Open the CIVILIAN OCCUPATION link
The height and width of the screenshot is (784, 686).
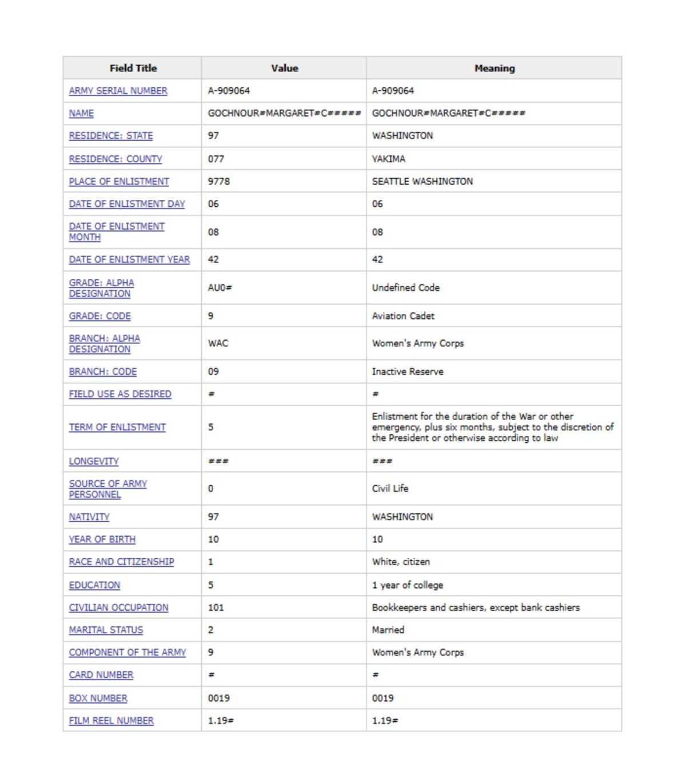tap(118, 607)
